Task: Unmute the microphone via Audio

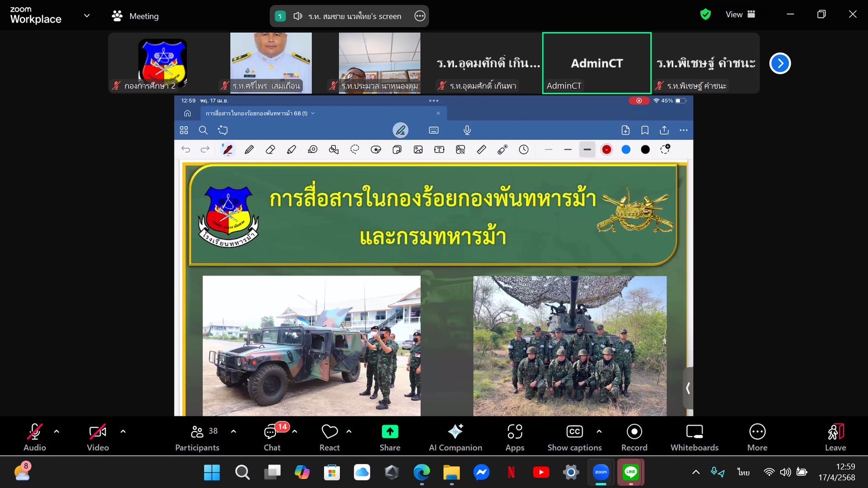Action: click(35, 438)
